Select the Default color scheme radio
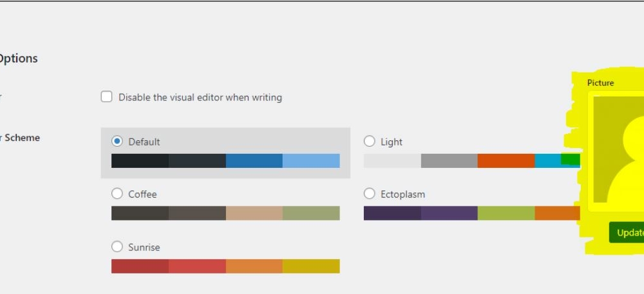644x294 pixels. point(117,142)
